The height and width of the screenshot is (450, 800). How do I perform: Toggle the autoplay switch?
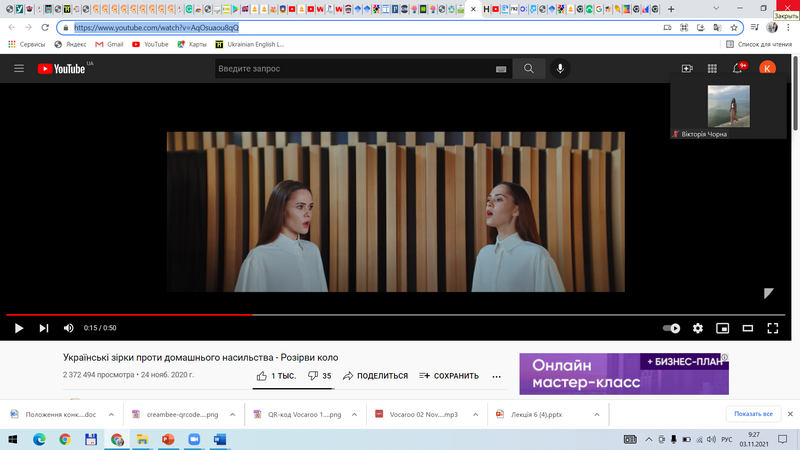coord(671,328)
